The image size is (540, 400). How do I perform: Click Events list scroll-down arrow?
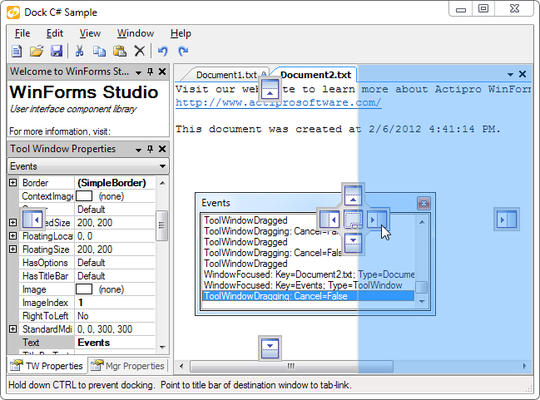tap(422, 301)
